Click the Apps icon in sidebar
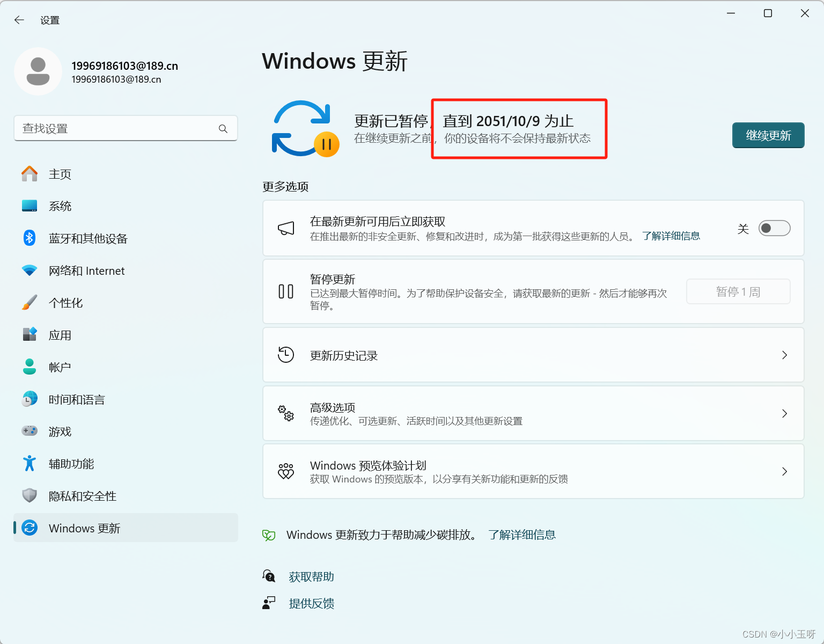The width and height of the screenshot is (824, 644). coord(30,334)
